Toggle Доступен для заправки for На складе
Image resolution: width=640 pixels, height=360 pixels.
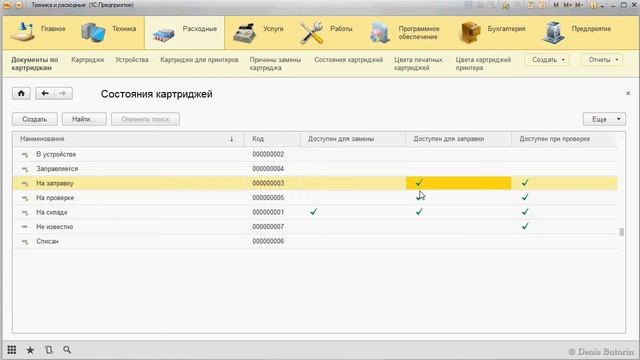[419, 212]
